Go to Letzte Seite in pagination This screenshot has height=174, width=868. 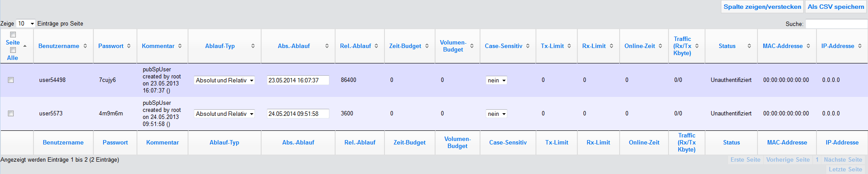845,169
